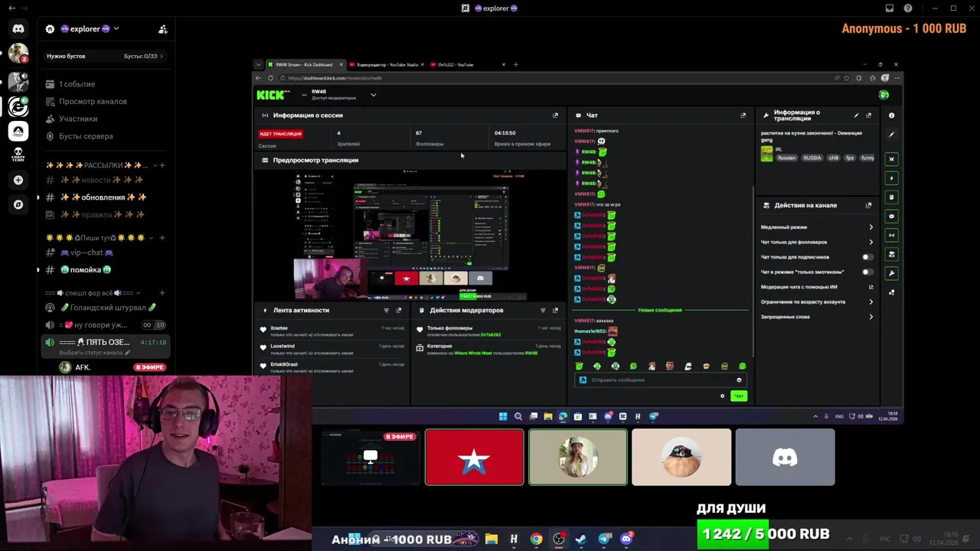Add a channel to Пиши тут category
Viewport: 980px width, 551px height.
click(162, 238)
